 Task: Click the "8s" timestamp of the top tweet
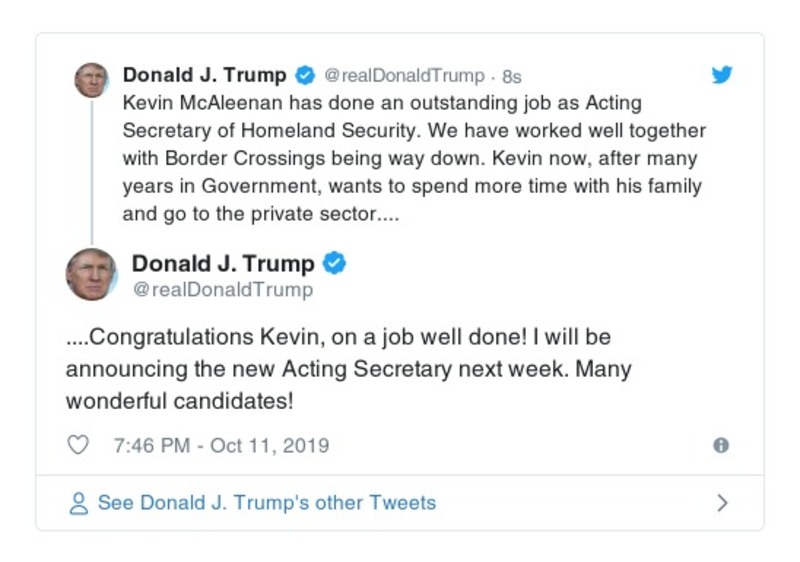(511, 77)
